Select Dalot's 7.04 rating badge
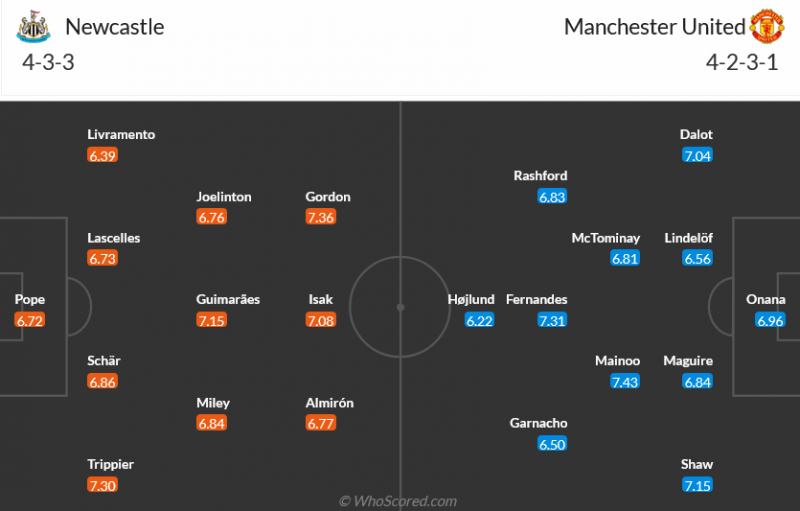This screenshot has width=800, height=511. pyautogui.click(x=697, y=155)
